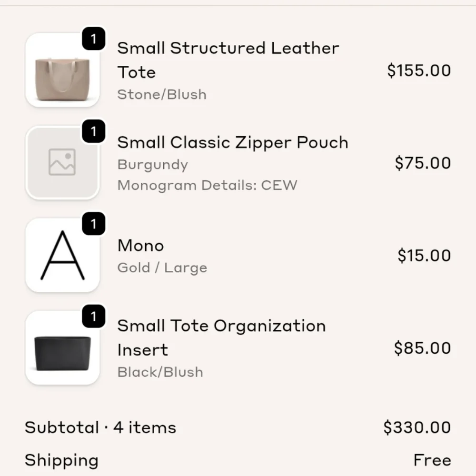Click the Mono product name
The width and height of the screenshot is (476, 476).
click(140, 246)
